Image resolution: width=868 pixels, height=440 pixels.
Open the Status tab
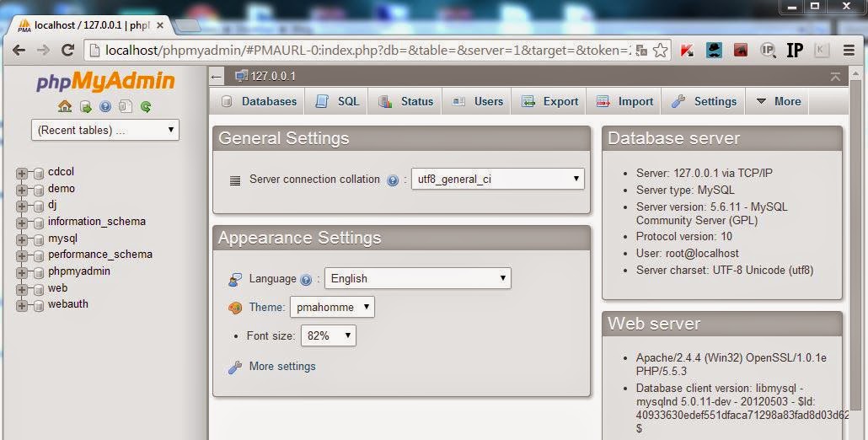tap(405, 101)
